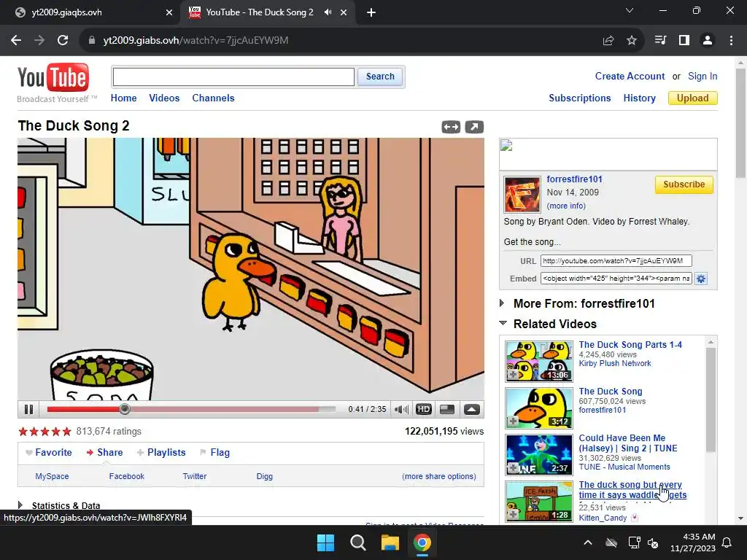Click the yellow Upload button
Image resolution: width=747 pixels, height=560 pixels.
point(693,98)
